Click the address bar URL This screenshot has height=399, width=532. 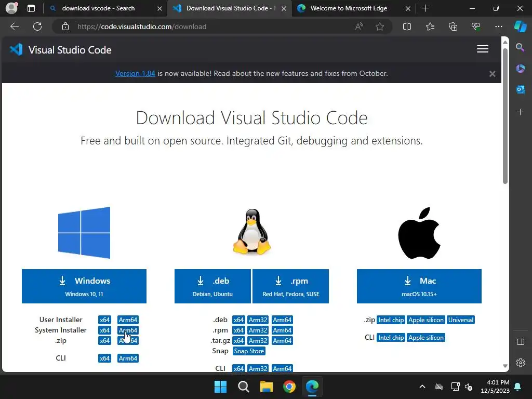(142, 26)
